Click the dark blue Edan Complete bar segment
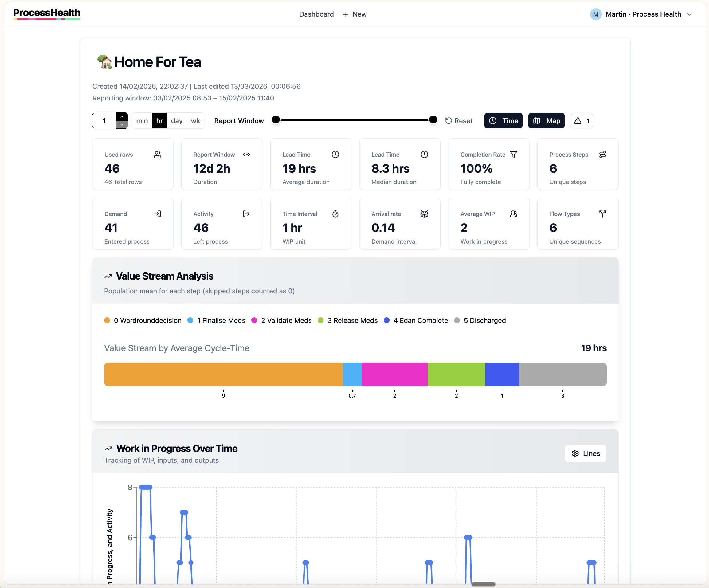 502,374
